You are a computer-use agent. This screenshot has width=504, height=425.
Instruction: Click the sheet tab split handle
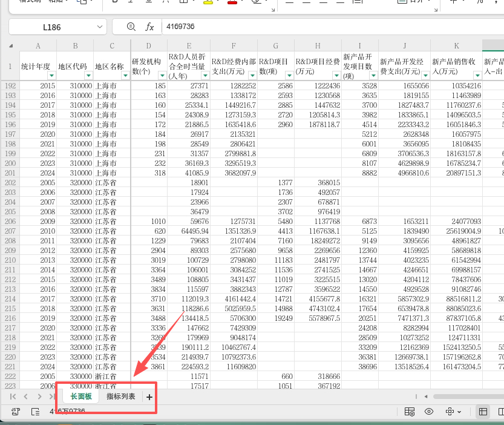point(416,397)
